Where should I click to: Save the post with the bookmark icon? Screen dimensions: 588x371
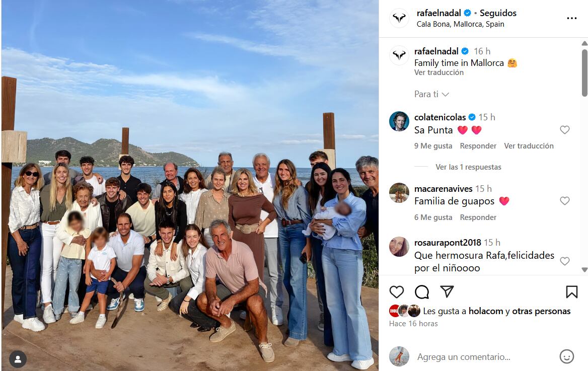tap(571, 291)
